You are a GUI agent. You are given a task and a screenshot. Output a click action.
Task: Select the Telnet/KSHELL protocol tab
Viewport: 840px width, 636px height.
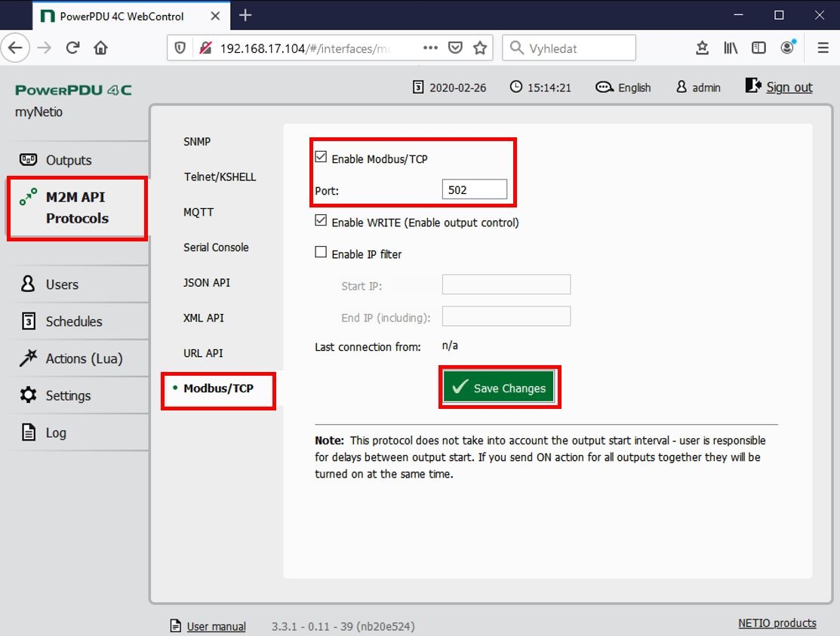(x=220, y=177)
